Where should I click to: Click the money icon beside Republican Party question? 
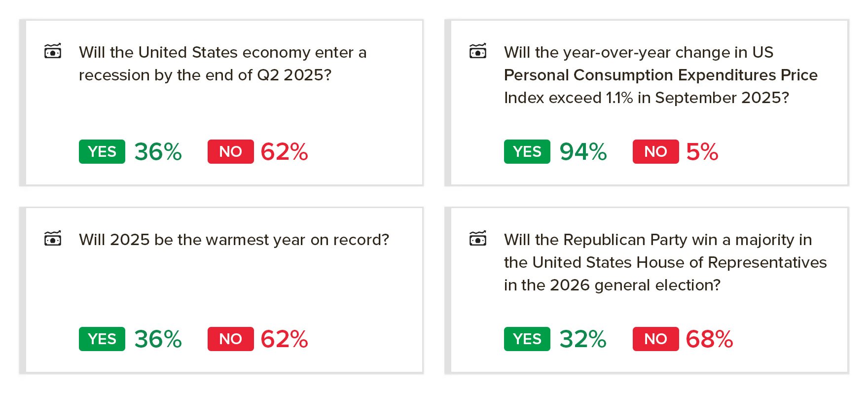point(477,238)
